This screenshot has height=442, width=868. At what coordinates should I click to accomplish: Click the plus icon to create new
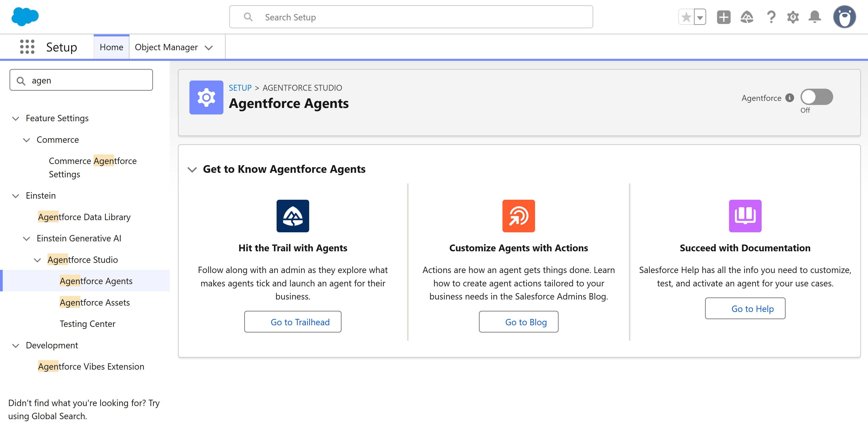(723, 17)
